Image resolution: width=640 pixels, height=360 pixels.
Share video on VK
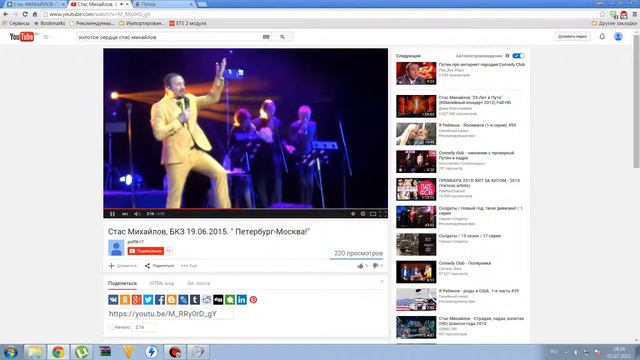pyautogui.click(x=113, y=300)
